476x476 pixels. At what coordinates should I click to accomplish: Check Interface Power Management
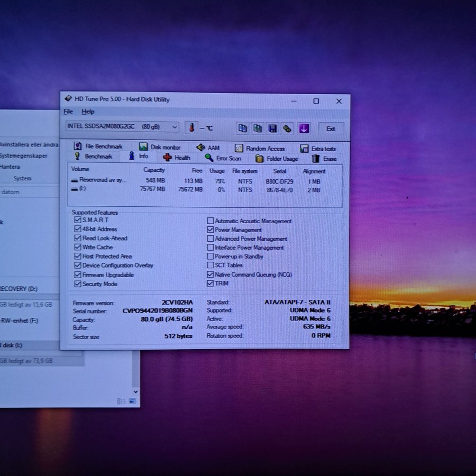(210, 248)
